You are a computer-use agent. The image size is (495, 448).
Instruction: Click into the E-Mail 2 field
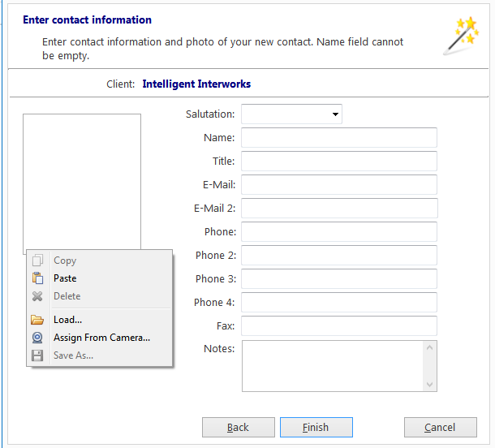[339, 208]
